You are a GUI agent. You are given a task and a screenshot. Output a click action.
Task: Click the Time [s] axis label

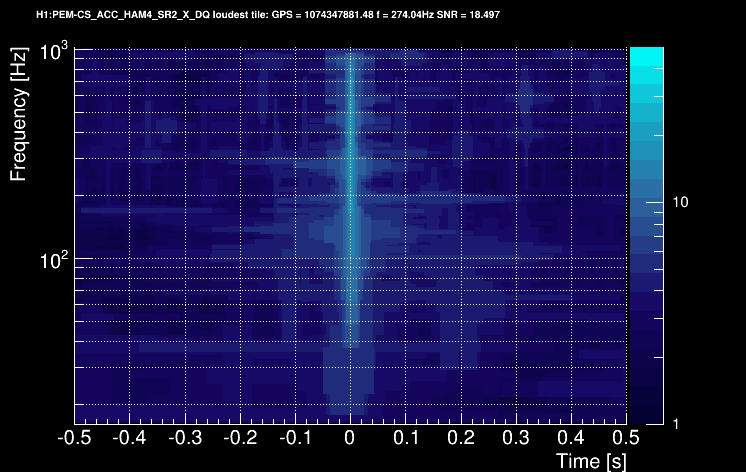coord(591,461)
